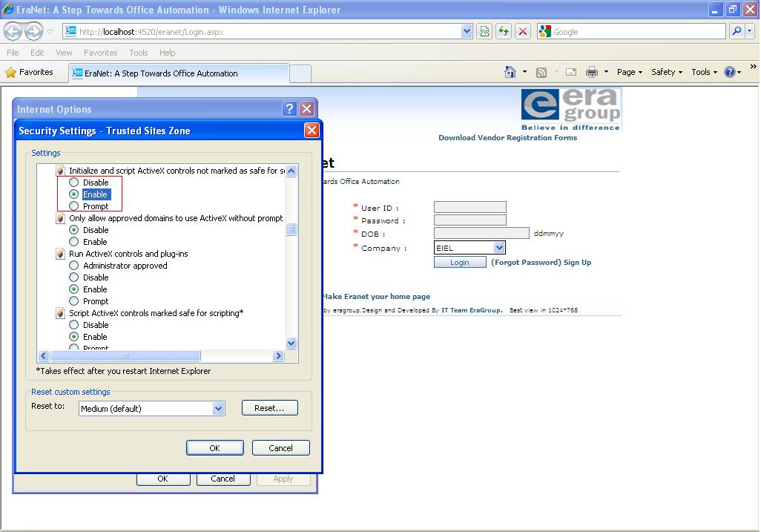Viewport: 761px width, 532px height.
Task: Click the Compatibility View icon in address bar
Action: tap(484, 32)
